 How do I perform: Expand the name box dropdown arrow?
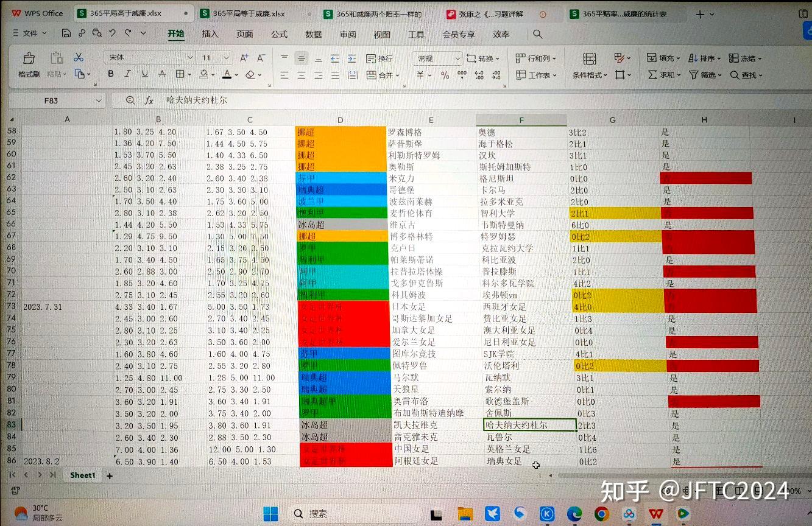tap(98, 100)
